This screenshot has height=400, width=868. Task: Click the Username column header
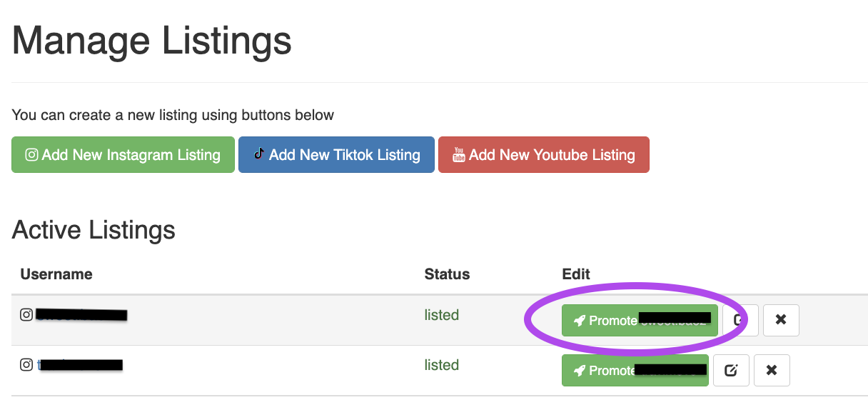coord(56,274)
